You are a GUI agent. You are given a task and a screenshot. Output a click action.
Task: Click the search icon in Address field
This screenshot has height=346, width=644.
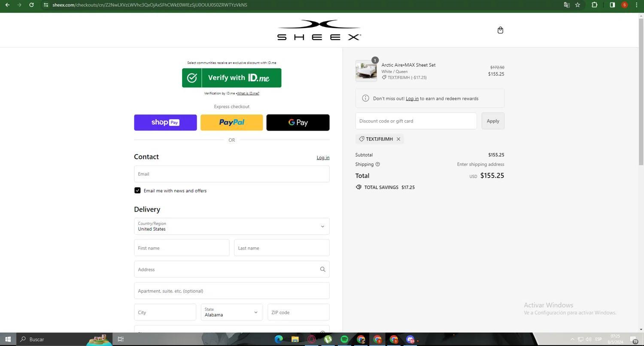click(x=322, y=270)
